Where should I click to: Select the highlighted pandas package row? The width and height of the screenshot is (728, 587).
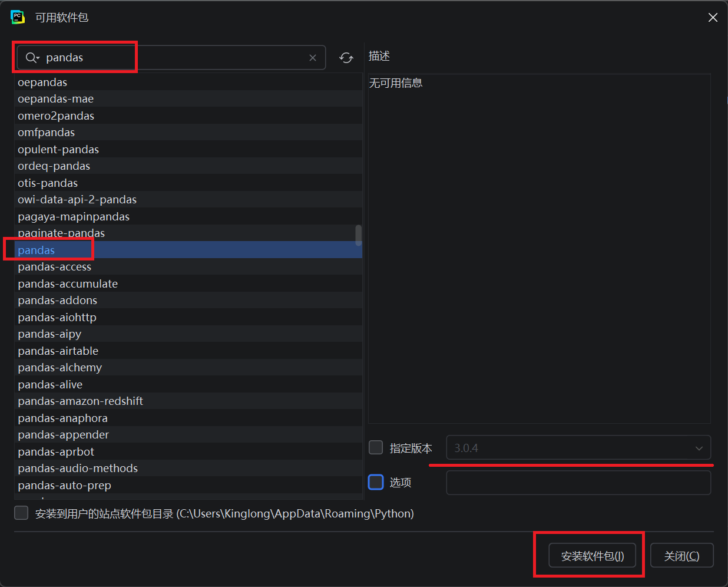click(188, 250)
